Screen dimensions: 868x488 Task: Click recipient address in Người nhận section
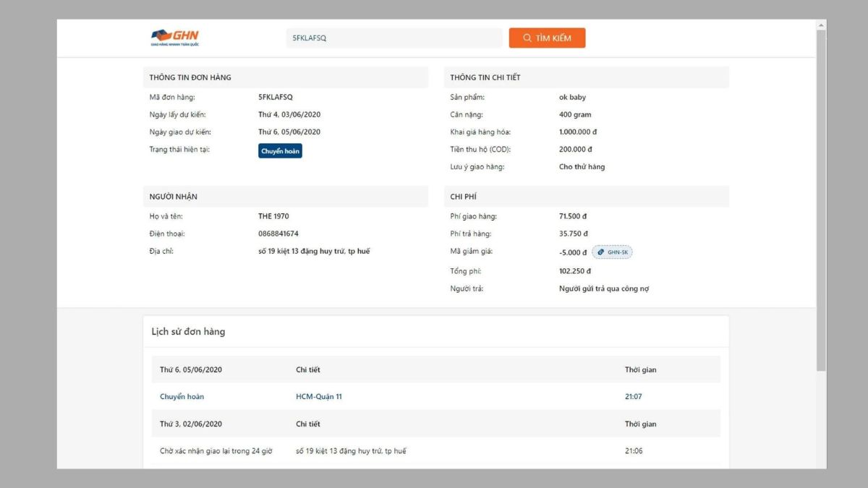314,251
